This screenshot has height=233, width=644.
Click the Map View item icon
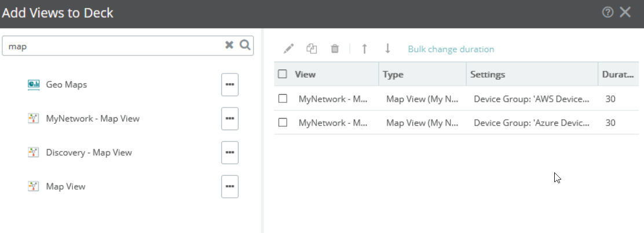(x=33, y=187)
